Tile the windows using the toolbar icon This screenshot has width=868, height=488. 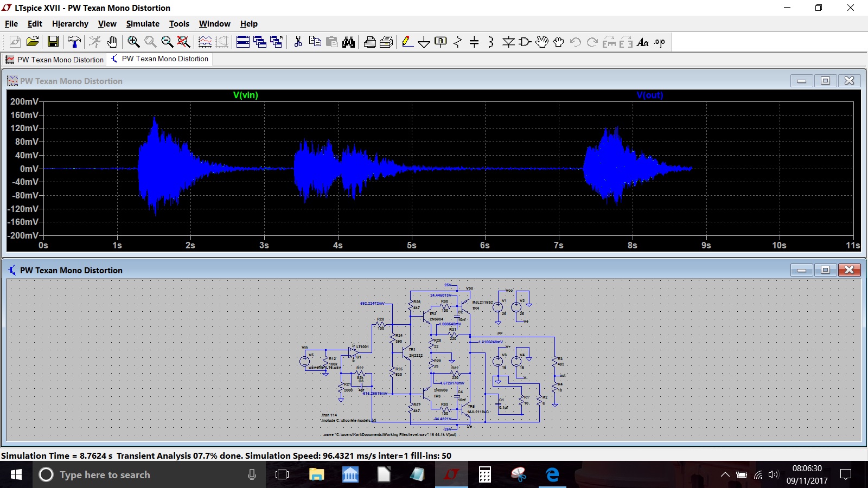243,42
